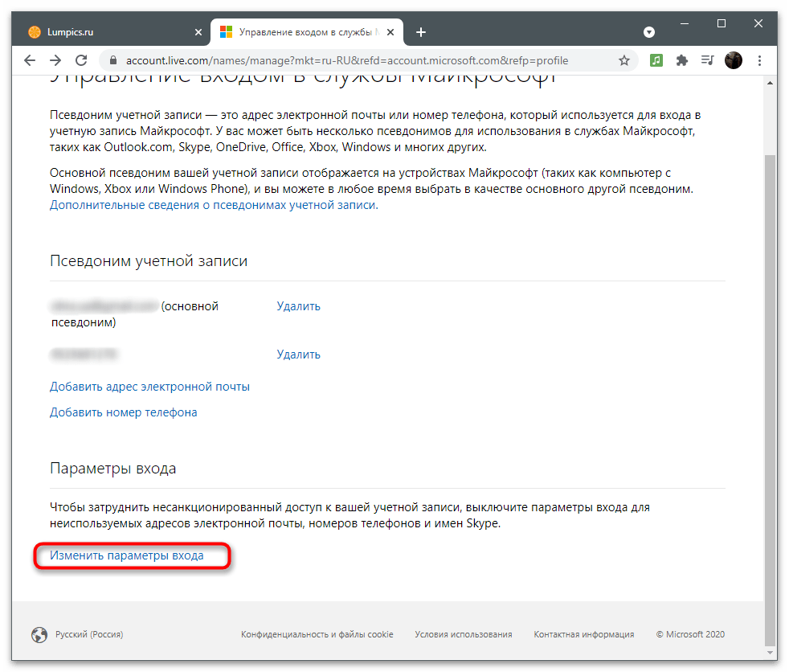
Task: Click the Псевдоним учетной записи heading
Action: 149,260
